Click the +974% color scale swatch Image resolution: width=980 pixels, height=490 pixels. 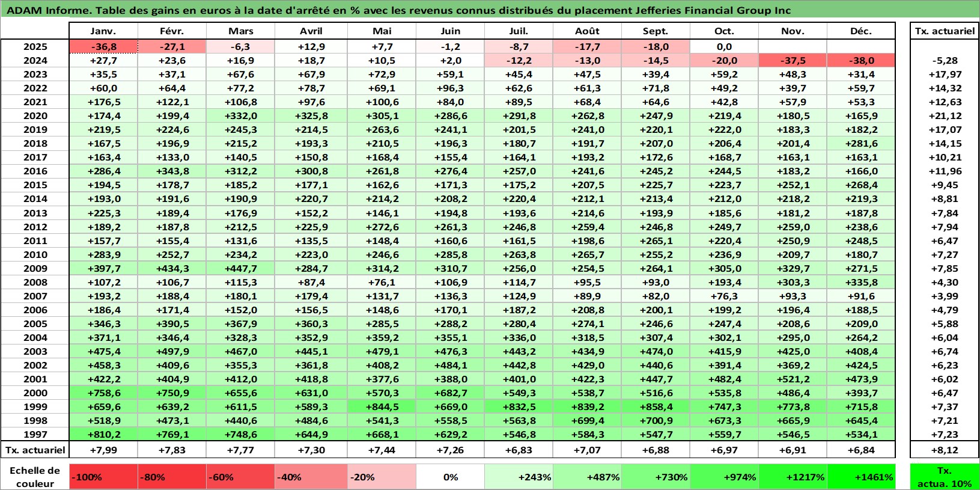click(x=724, y=477)
